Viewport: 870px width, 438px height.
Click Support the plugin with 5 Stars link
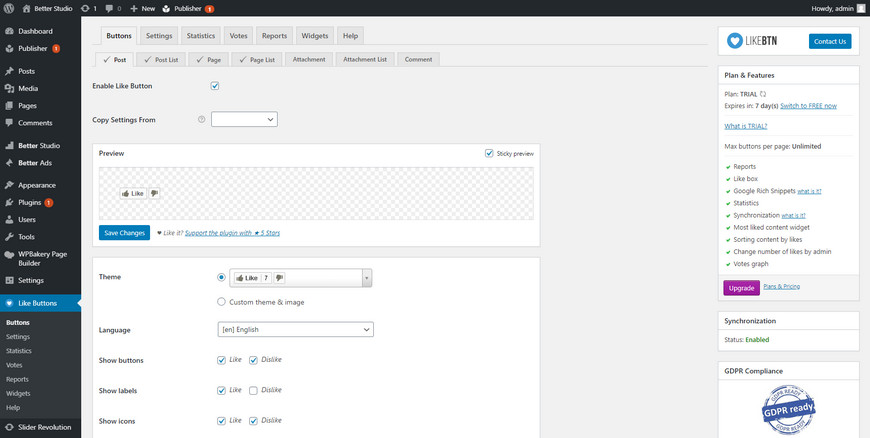(232, 233)
